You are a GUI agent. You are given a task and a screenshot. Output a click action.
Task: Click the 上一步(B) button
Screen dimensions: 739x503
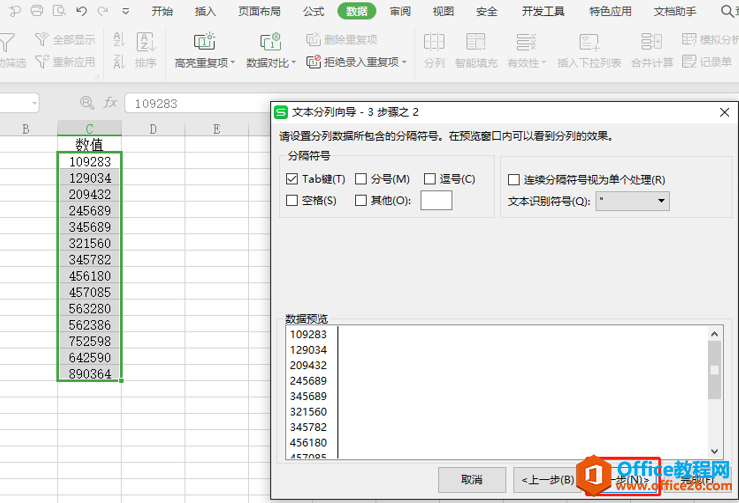click(x=548, y=480)
